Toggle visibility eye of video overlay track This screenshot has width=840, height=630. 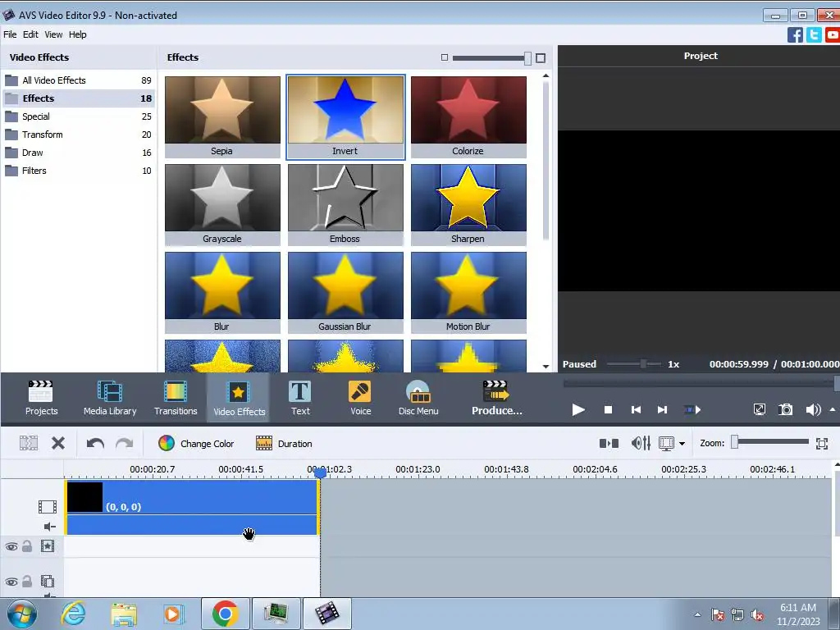coord(11,582)
